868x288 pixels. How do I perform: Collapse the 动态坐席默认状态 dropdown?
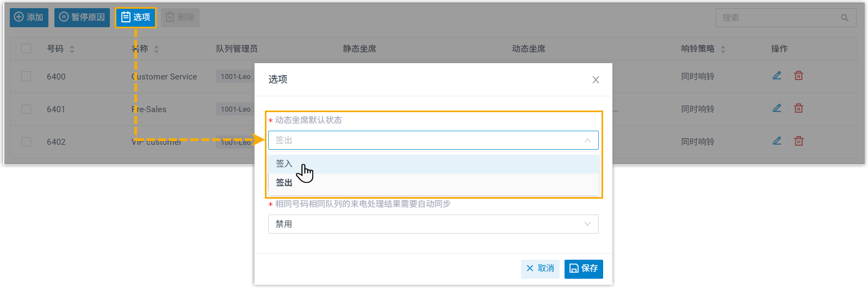click(587, 140)
